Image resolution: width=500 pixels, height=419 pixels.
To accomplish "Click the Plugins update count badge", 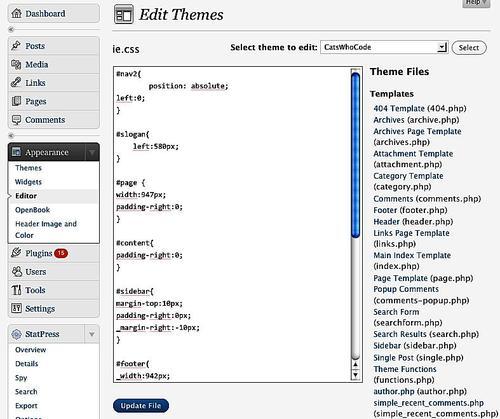I will [61, 253].
